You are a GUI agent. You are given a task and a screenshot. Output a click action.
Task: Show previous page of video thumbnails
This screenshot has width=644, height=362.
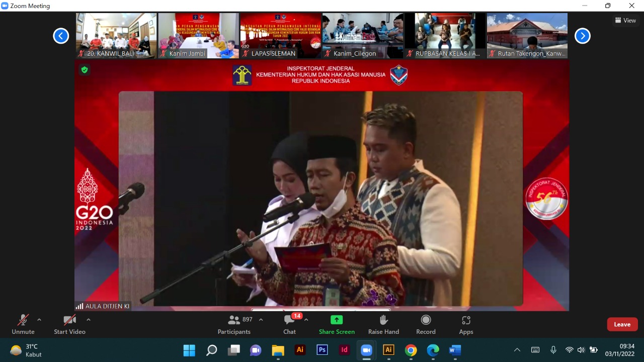click(x=61, y=36)
